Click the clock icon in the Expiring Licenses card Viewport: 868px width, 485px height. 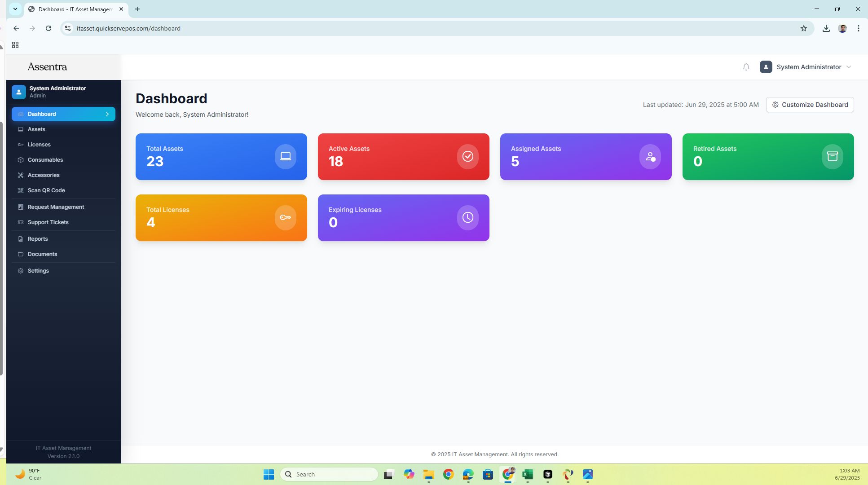(467, 217)
